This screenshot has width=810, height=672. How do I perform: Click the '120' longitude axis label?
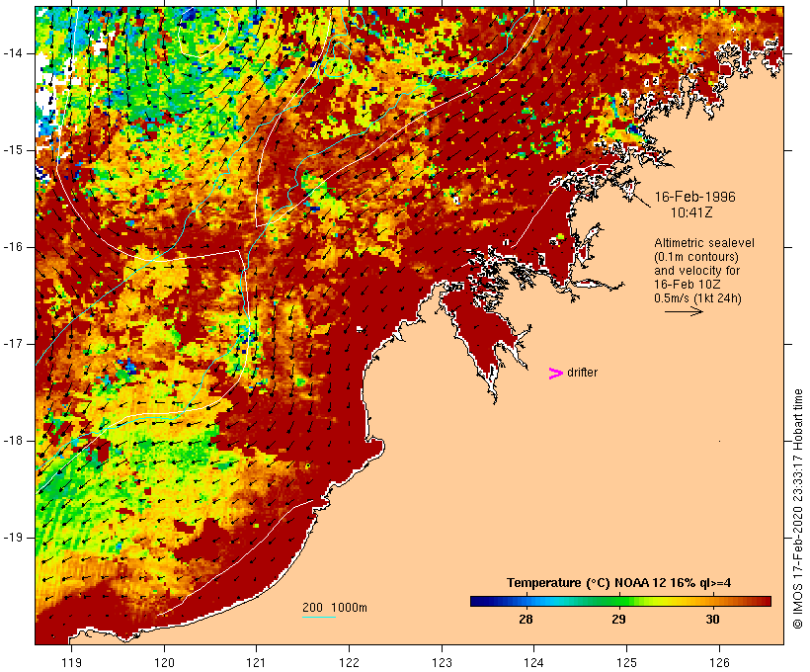(164, 662)
